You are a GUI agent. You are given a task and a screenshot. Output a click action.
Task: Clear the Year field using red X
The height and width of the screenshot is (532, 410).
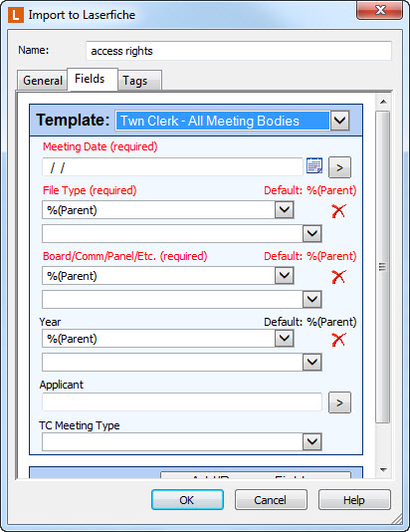tap(338, 340)
